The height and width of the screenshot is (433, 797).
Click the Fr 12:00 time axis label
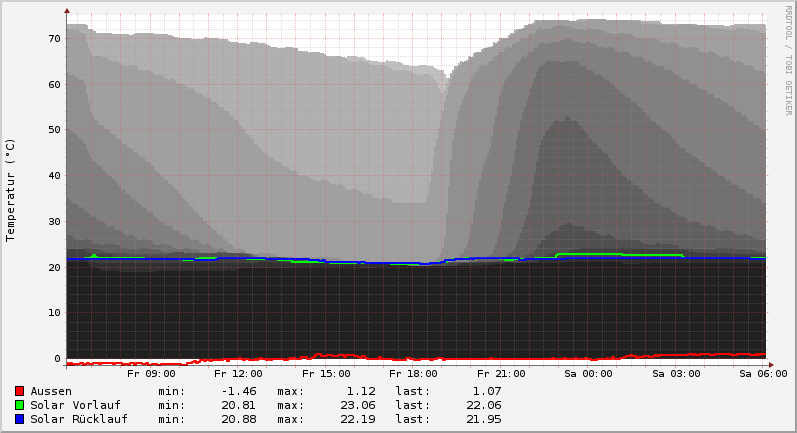(239, 374)
